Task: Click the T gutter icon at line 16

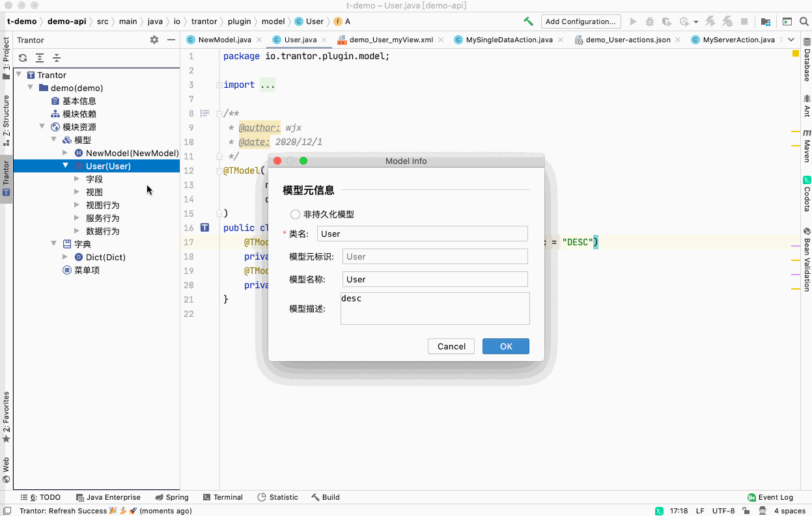Action: click(x=204, y=228)
